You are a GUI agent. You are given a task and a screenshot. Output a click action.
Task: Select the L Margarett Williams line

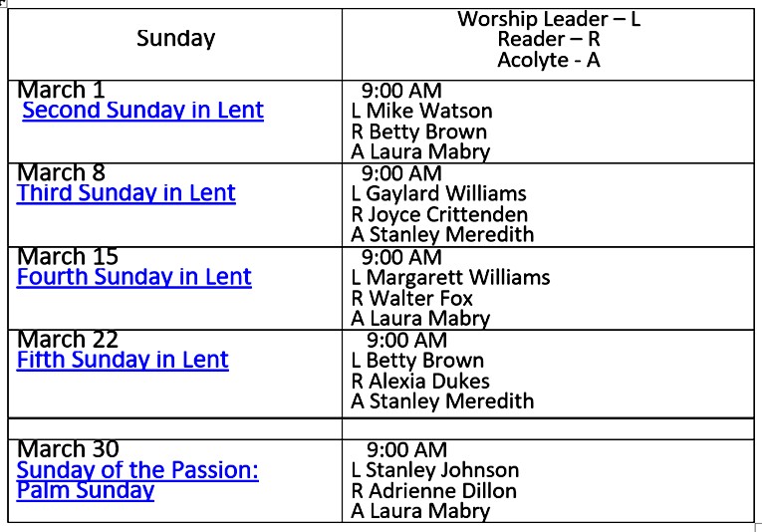[450, 277]
